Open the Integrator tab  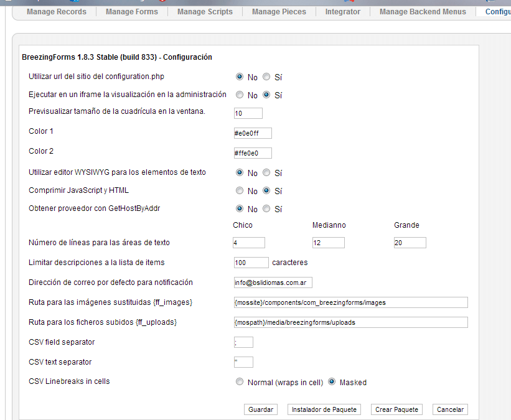pyautogui.click(x=343, y=12)
